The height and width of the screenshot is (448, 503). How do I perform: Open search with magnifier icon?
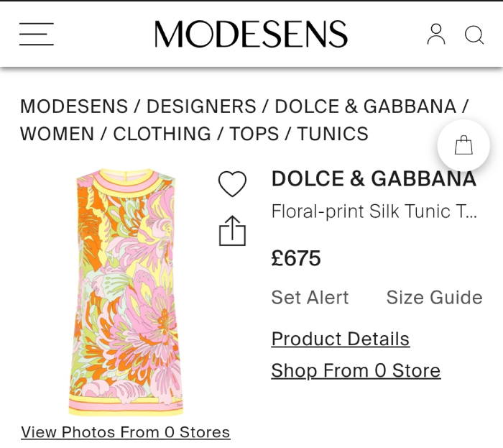474,35
